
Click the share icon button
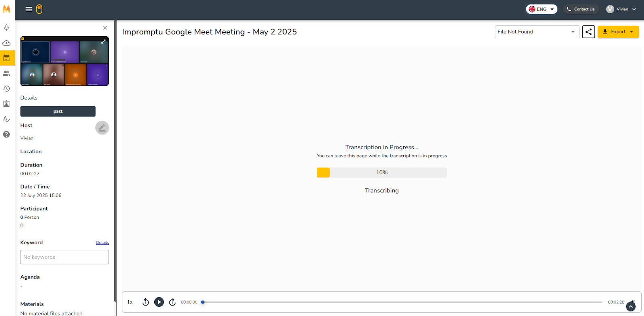588,32
